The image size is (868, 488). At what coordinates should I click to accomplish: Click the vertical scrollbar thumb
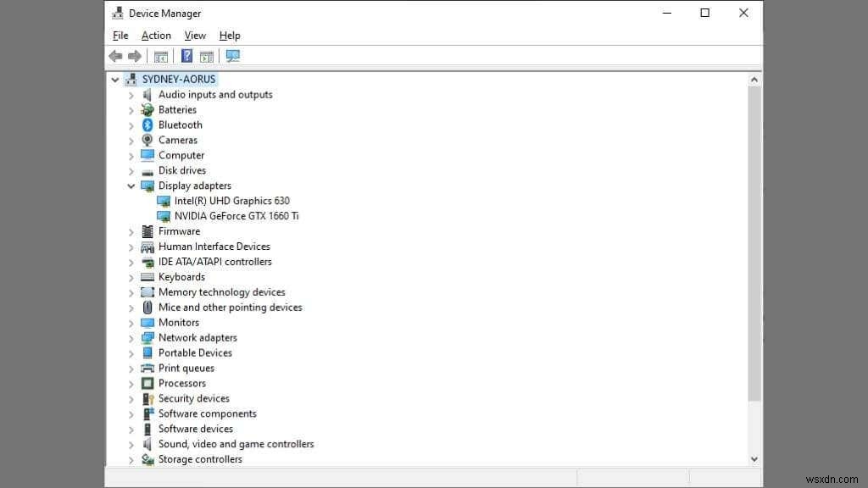click(x=754, y=243)
